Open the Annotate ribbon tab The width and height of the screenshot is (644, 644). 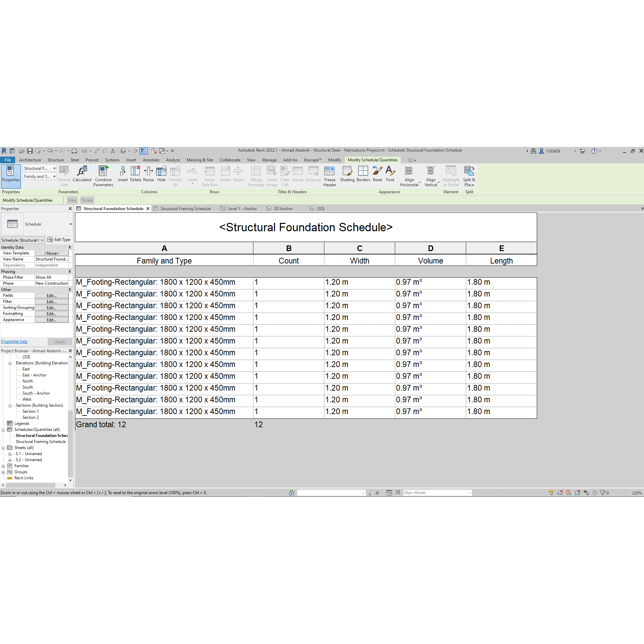[151, 160]
